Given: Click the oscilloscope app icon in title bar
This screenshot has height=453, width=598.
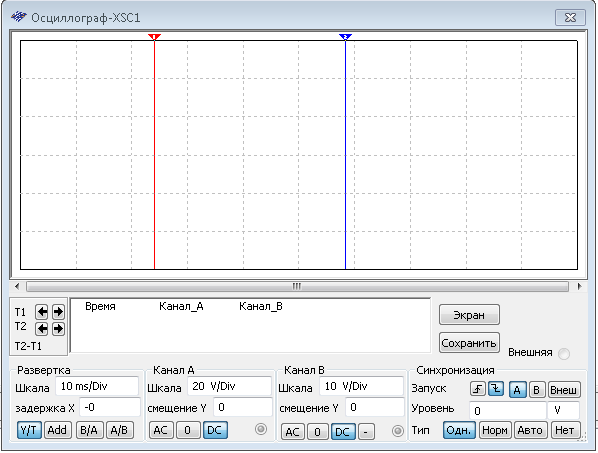Looking at the screenshot, I should coord(19,17).
